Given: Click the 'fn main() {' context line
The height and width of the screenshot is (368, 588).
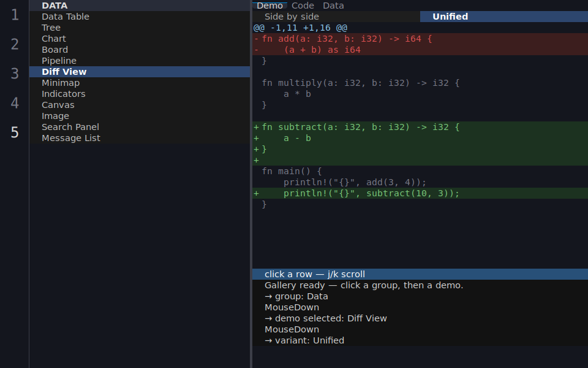Looking at the screenshot, I should tap(420, 171).
